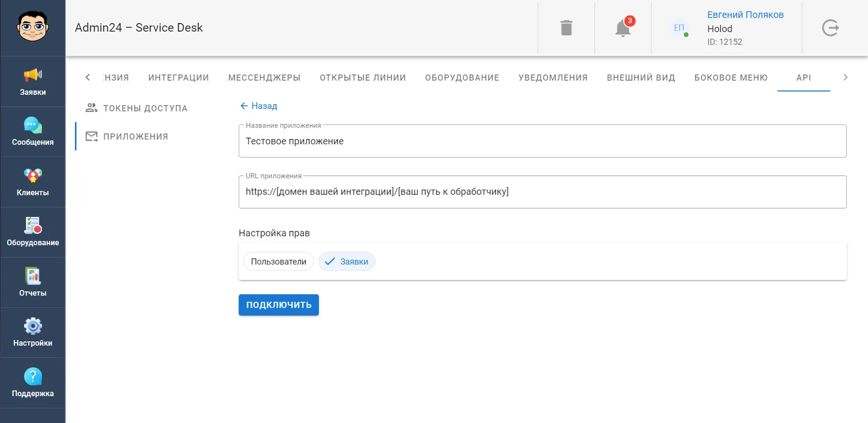Select the API tab
Viewport: 868px width, 423px height.
(x=804, y=77)
